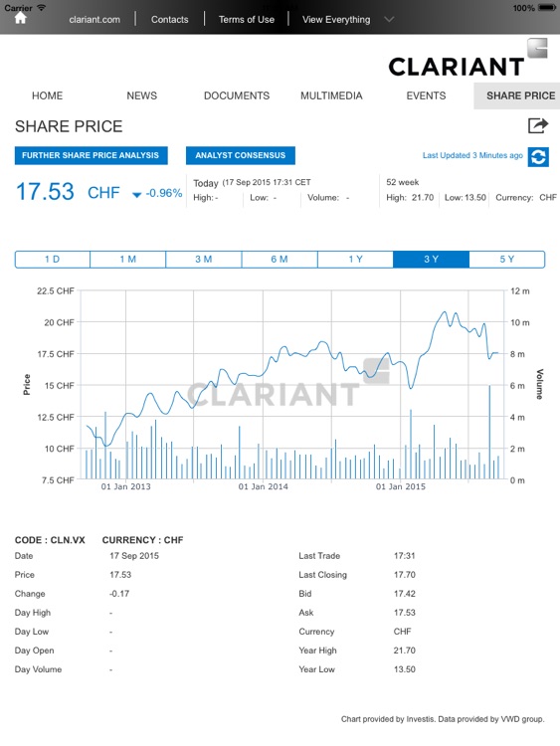
Task: Select the SHARE PRICE tab
Action: pos(517,95)
